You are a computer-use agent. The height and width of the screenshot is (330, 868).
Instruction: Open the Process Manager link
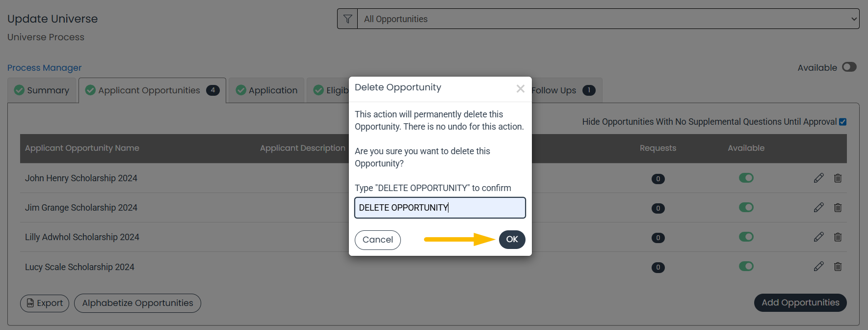(x=44, y=68)
